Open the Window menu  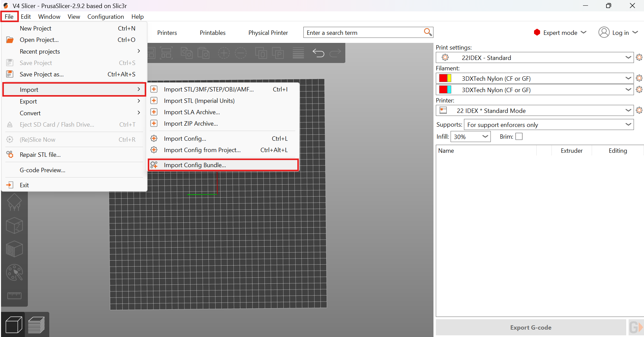[49, 16]
